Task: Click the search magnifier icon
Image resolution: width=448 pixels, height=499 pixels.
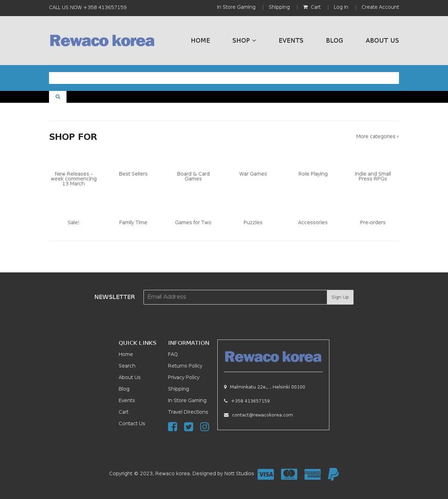Action: click(x=57, y=97)
